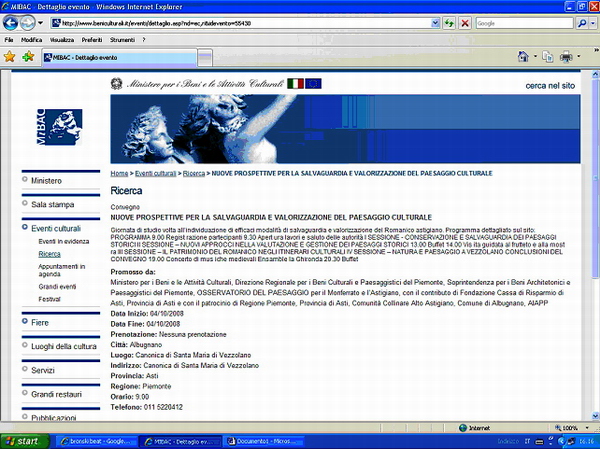600x449 pixels.
Task: Switch to 'bronski beat - Google' taskbar window
Action: pos(96,441)
